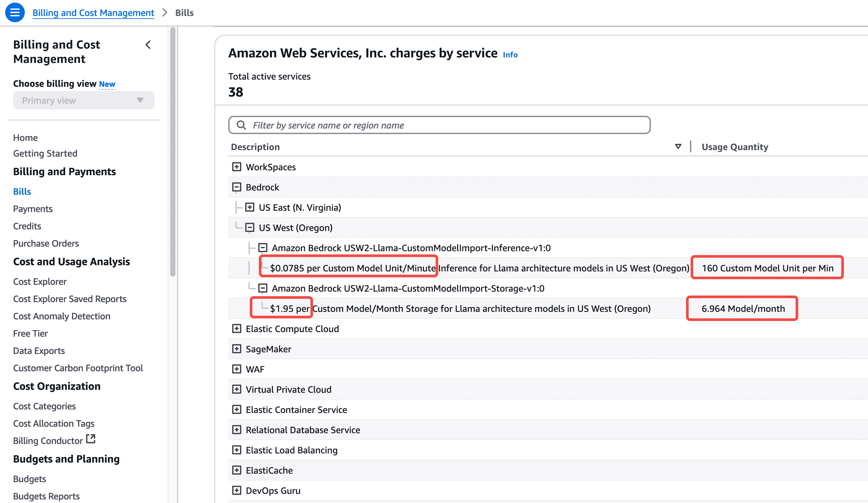868x503 pixels.
Task: Click the service name filter field
Action: tap(413, 125)
